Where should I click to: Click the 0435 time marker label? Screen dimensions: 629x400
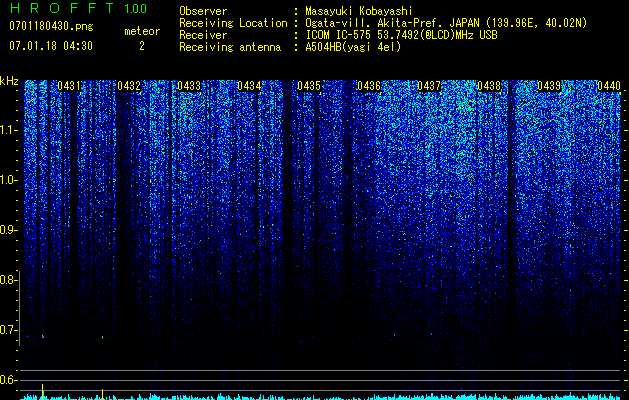(308, 86)
